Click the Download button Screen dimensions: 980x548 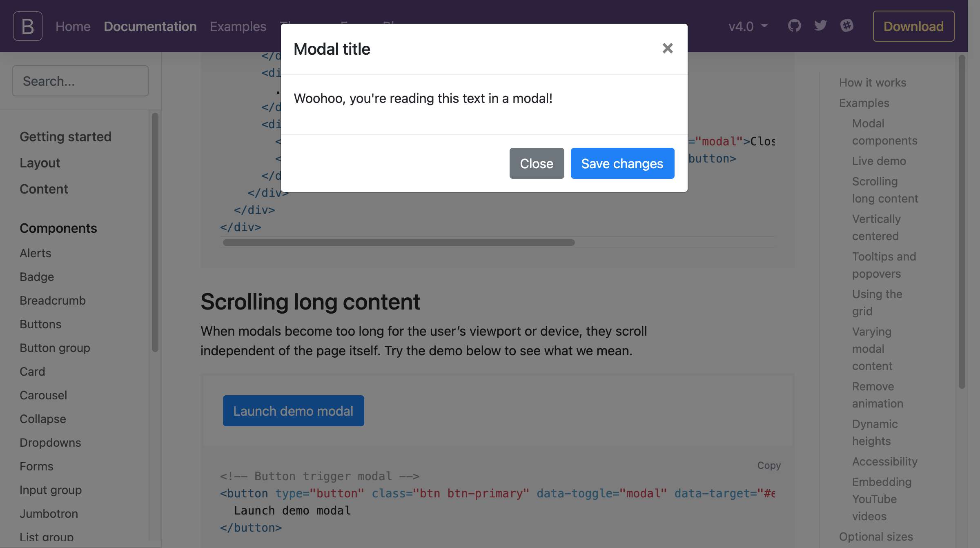[913, 26]
